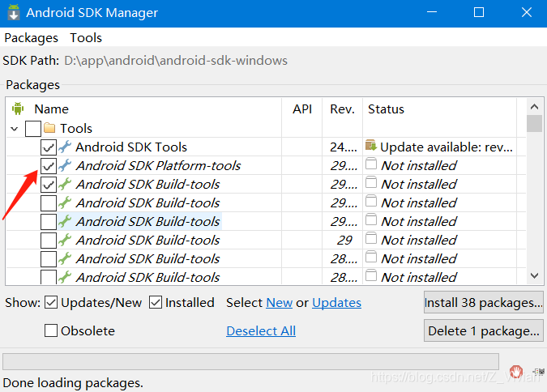This screenshot has width=547, height=392.
Task: Click the Android SDK Manager title bar icon
Action: (13, 13)
